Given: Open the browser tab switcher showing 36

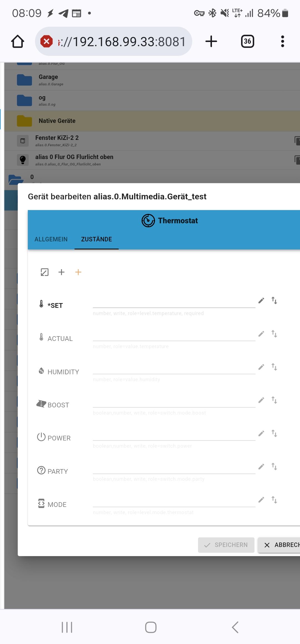Looking at the screenshot, I should 247,41.
